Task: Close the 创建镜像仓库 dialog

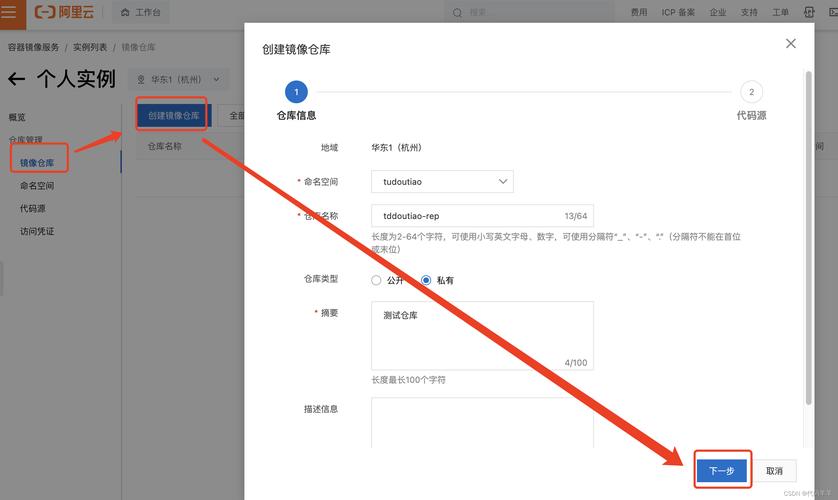Action: click(790, 44)
